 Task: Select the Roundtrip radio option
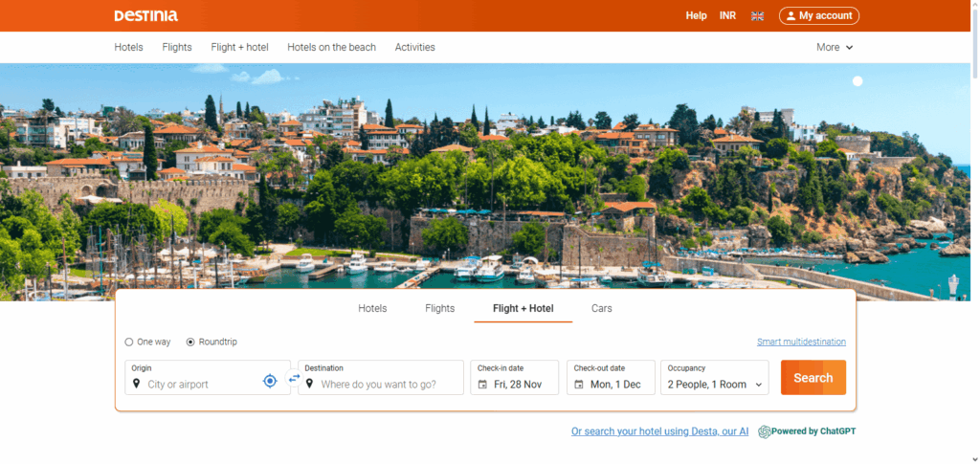click(x=190, y=342)
